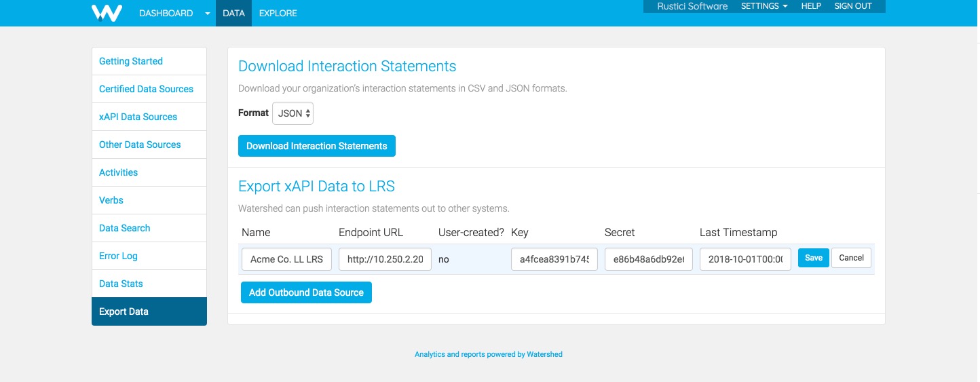The image size is (980, 382).
Task: Click into the Key input field
Action: (554, 259)
